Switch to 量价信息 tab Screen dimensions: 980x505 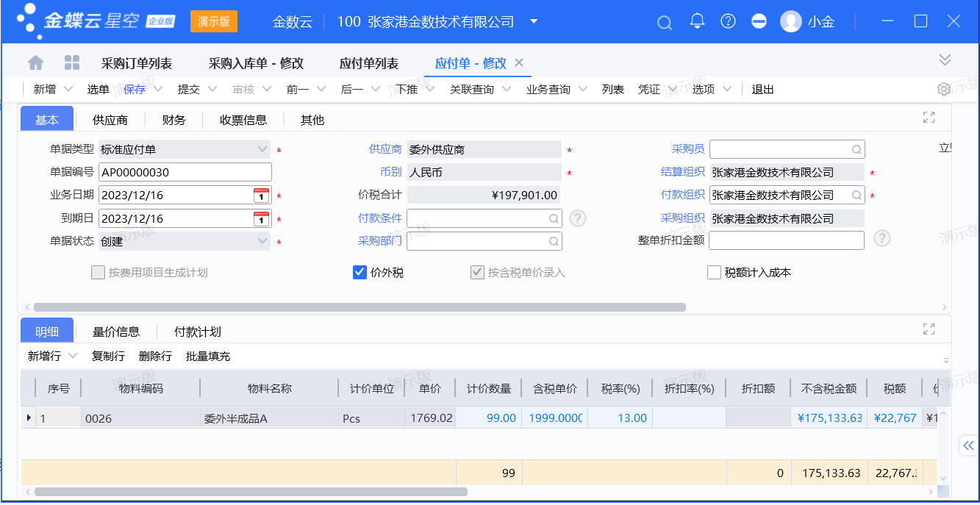point(116,332)
